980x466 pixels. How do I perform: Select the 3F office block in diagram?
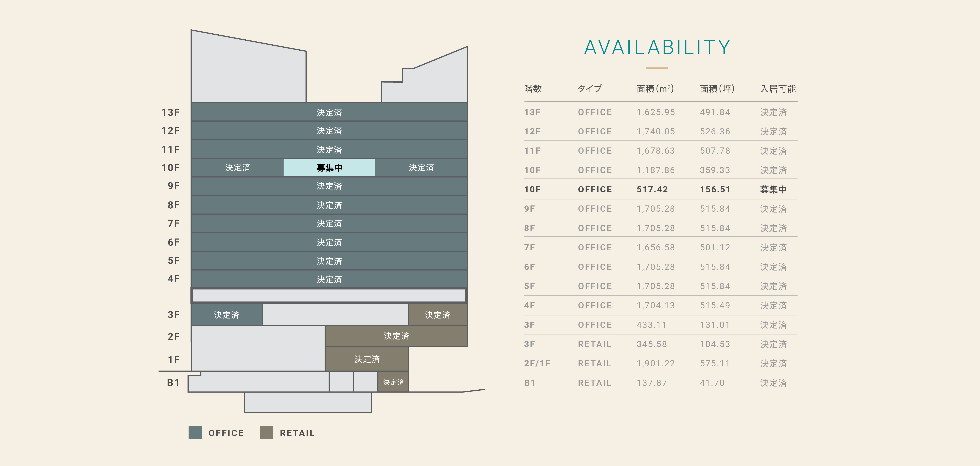[x=227, y=315]
